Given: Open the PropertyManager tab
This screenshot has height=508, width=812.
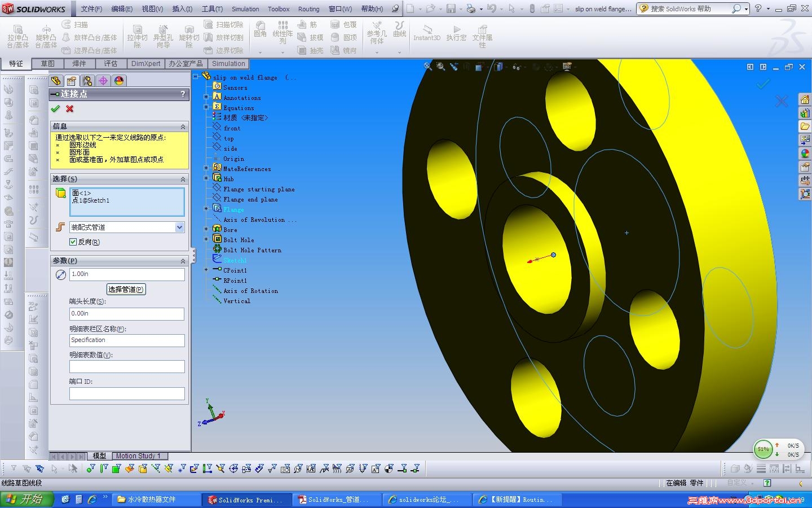Looking at the screenshot, I should 72,81.
